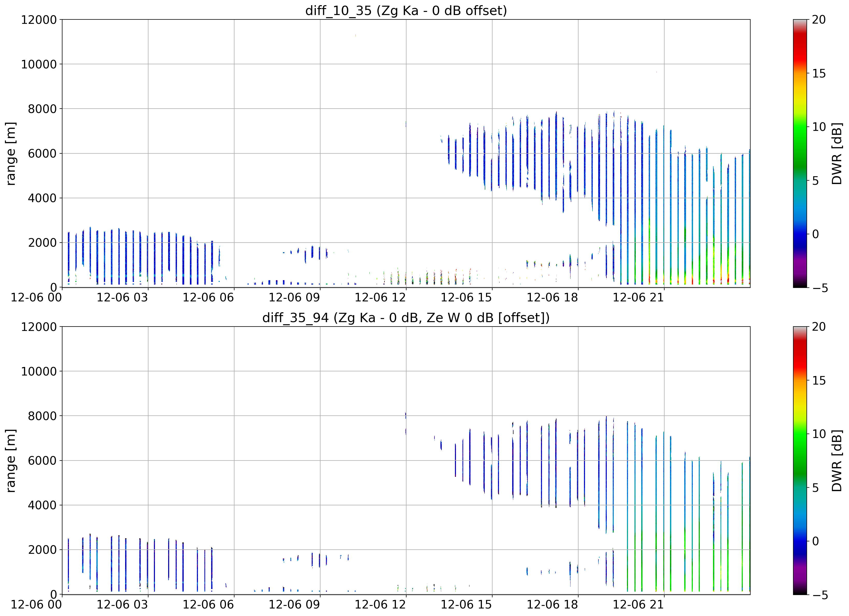Click the 12000 y-tick label on the diff_35_94 plot

[39, 327]
